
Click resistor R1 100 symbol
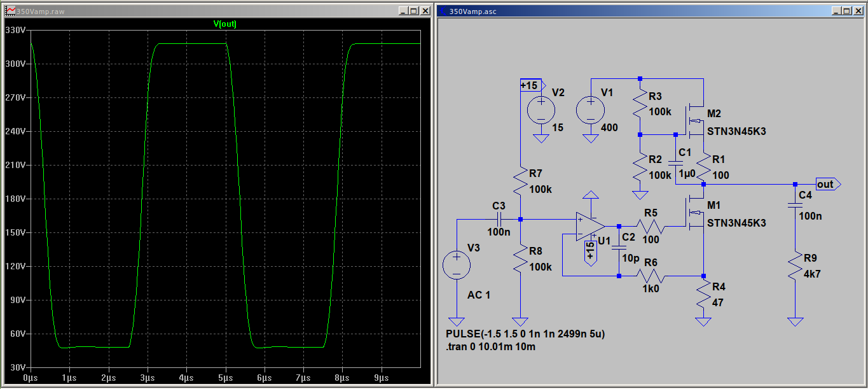703,167
